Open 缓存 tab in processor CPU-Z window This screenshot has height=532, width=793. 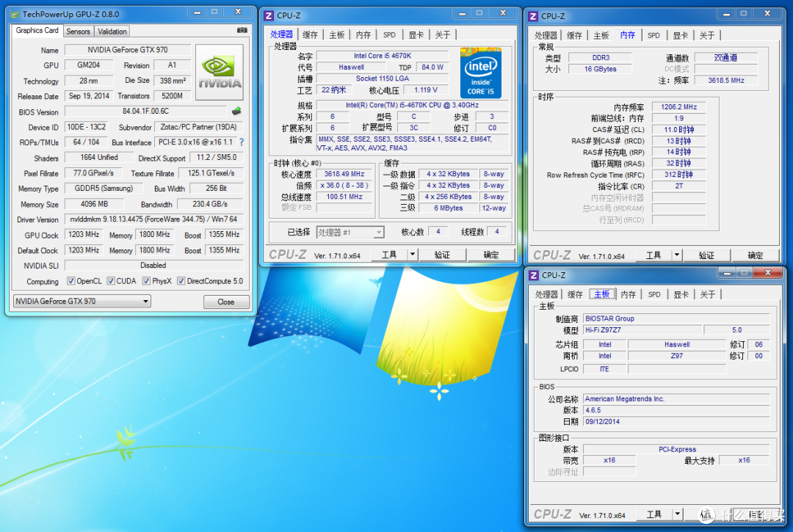pos(310,35)
